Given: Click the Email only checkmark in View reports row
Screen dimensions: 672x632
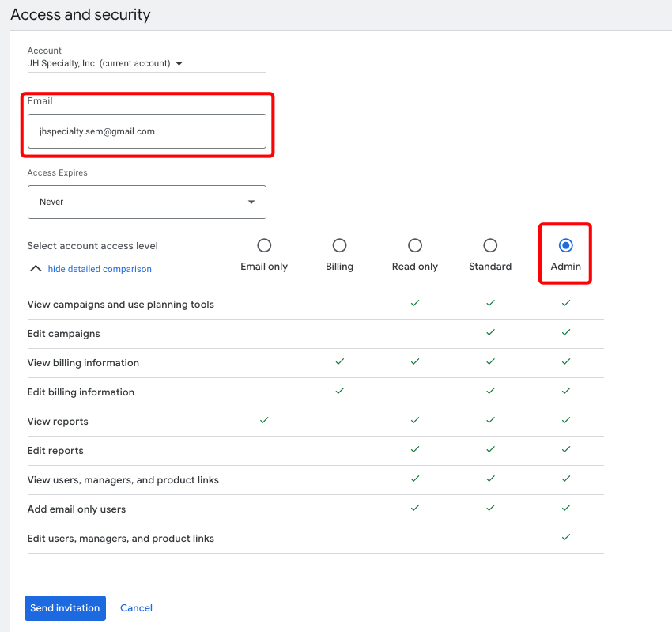Looking at the screenshot, I should (x=264, y=420).
